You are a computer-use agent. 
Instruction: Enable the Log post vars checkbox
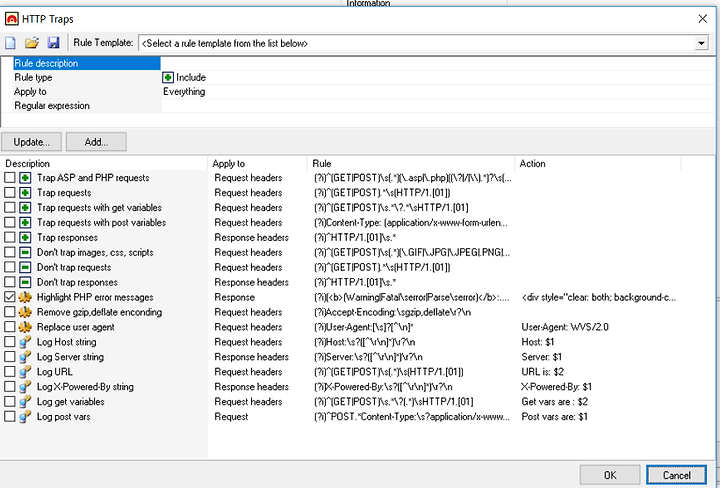coord(10,416)
